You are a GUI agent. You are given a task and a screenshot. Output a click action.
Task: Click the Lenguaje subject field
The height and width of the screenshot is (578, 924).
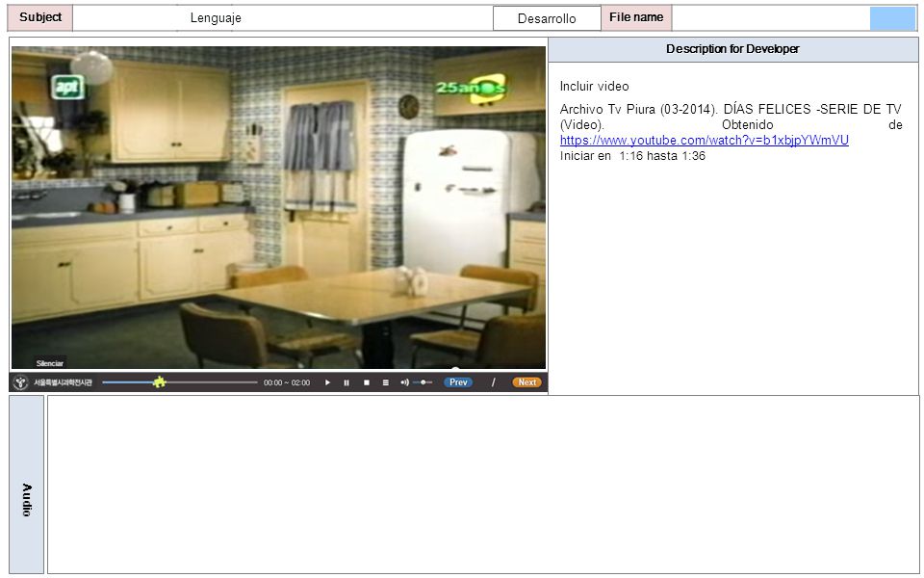(x=283, y=17)
